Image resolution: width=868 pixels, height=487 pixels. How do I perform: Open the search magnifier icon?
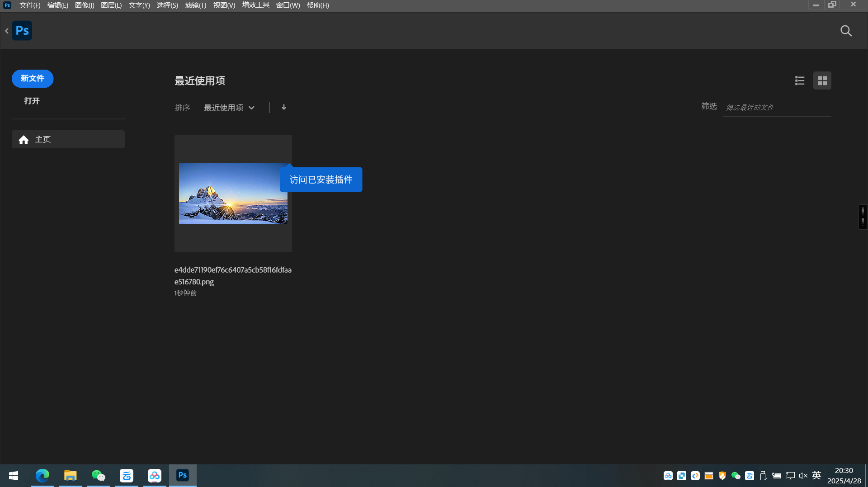coord(846,31)
